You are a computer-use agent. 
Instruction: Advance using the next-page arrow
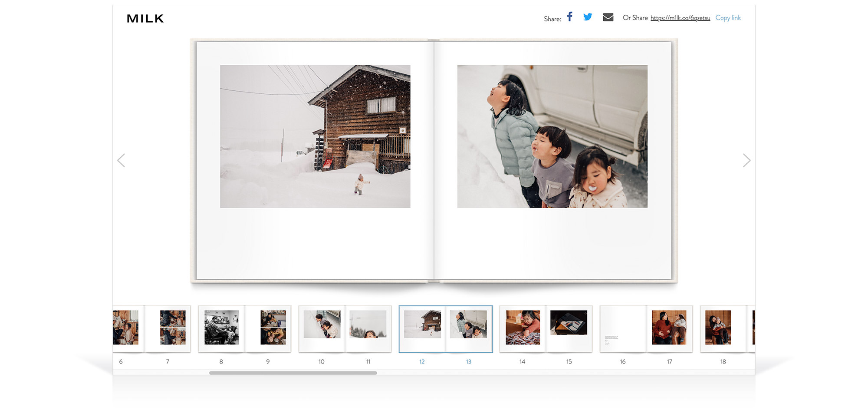(x=746, y=160)
